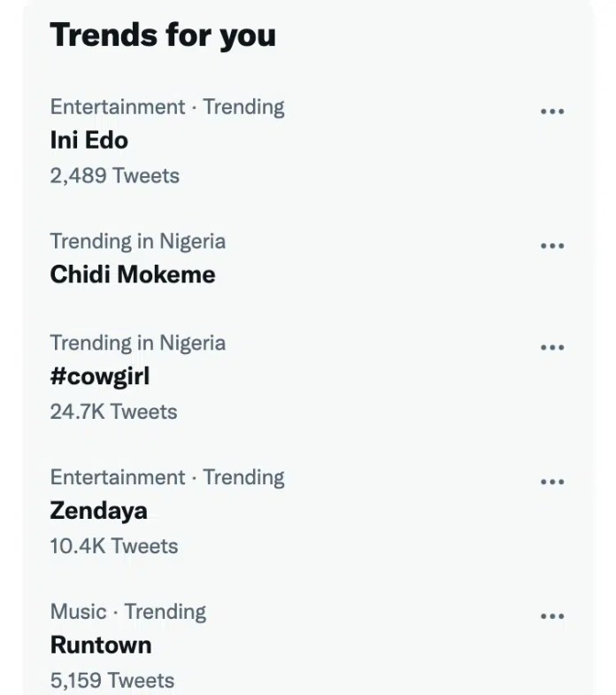Select the #cowgirl hashtag trend
Viewport: 616px width, 695px height.
[100, 376]
